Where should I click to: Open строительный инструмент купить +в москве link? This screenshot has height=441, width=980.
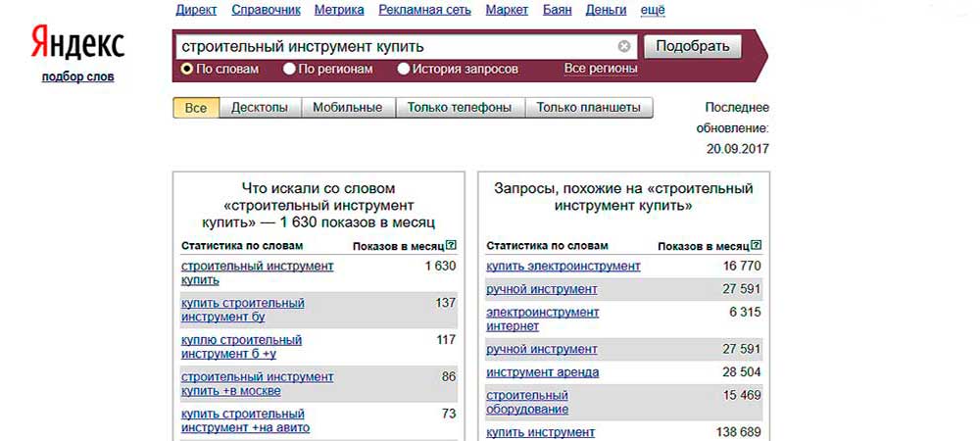[258, 384]
